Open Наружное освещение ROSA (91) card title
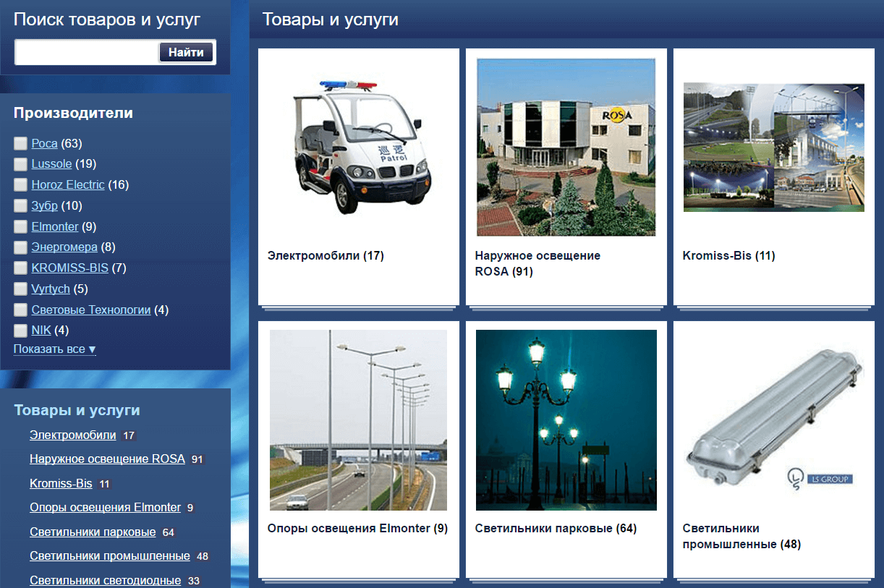 pos(537,264)
